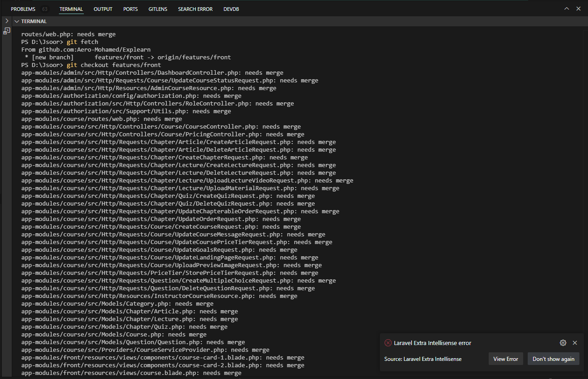Switch to the PROBLEMS tab
588x379 pixels.
tap(23, 9)
